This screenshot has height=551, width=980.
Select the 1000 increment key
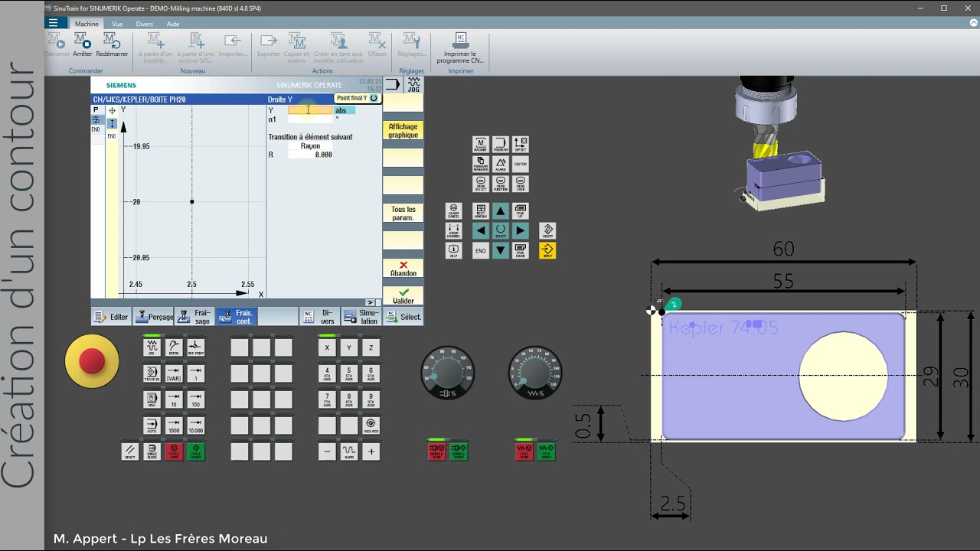(x=174, y=425)
